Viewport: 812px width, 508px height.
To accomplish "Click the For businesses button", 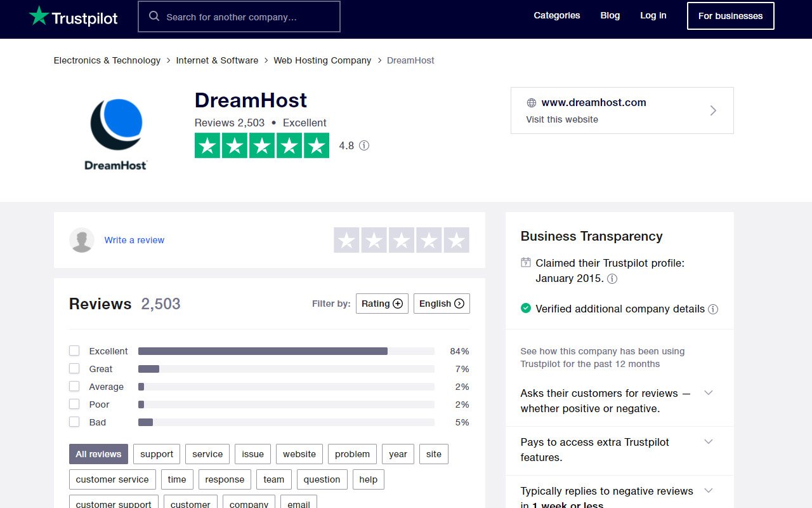I will (731, 16).
